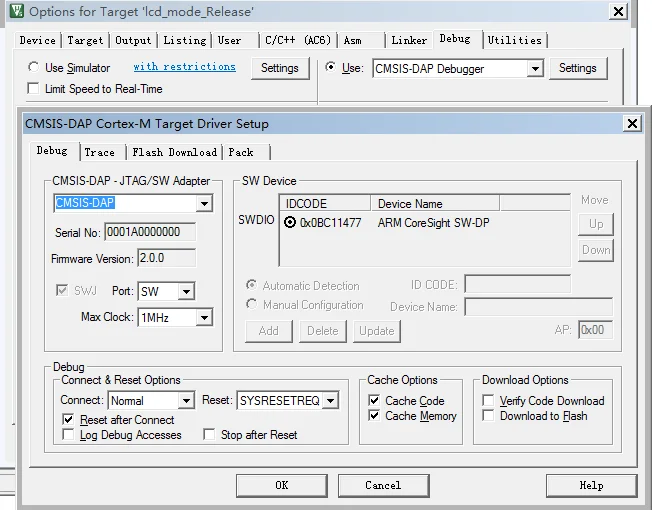The image size is (652, 510).
Task: Enable Limit Speed to Real-Time checkbox
Action: [x=33, y=88]
